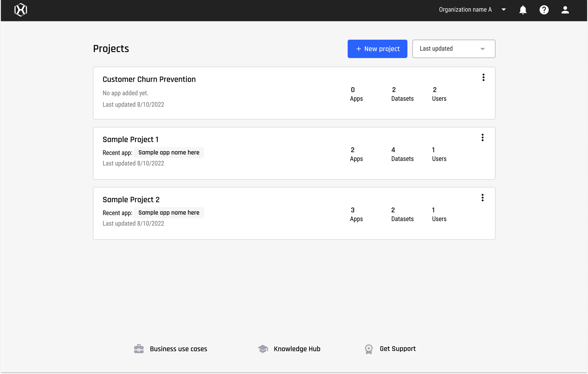The height and width of the screenshot is (374, 588).
Task: Open the Sample Project 2 title
Action: click(131, 199)
